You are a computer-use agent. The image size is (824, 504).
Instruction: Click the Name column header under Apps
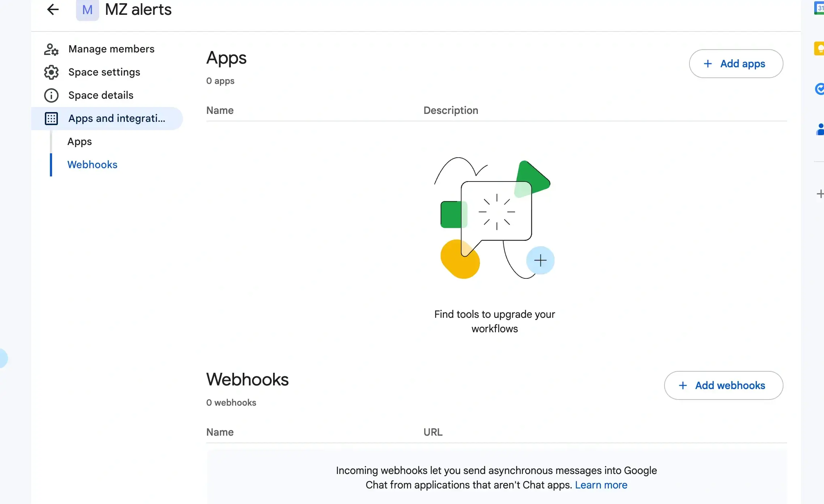pos(220,110)
